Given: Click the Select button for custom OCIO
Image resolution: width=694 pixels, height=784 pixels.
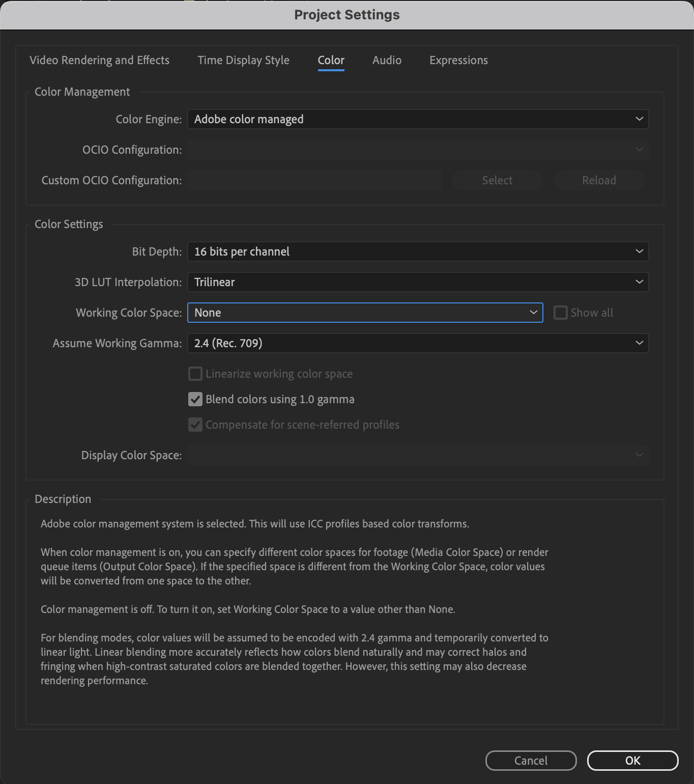Looking at the screenshot, I should (497, 180).
